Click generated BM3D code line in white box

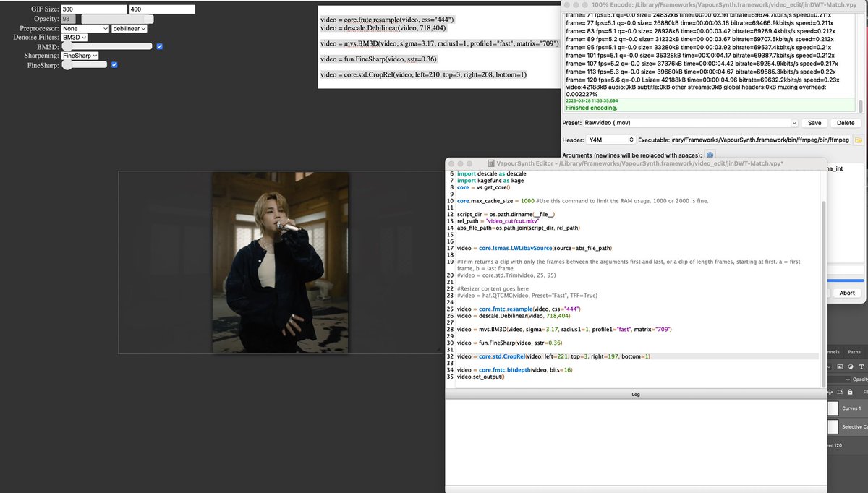point(440,43)
